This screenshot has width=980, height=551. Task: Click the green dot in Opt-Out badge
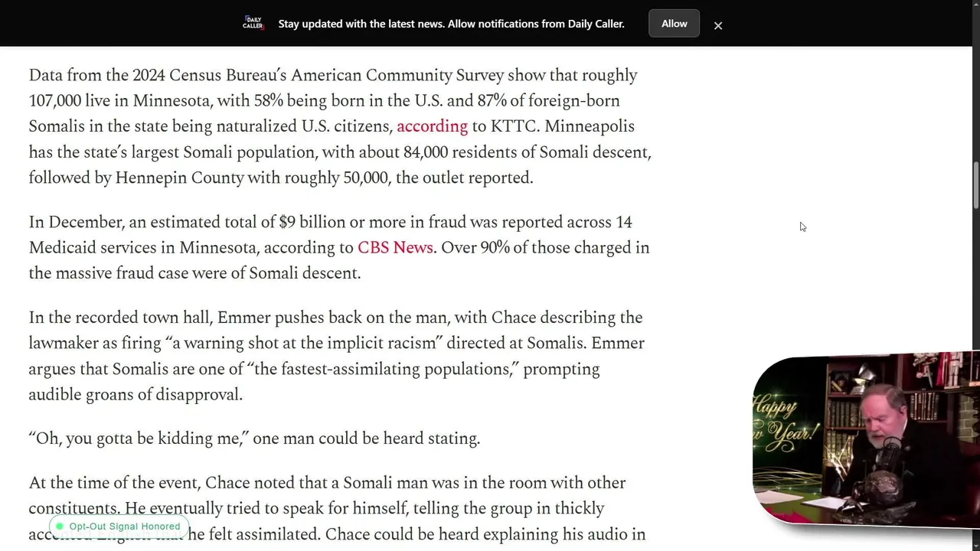pyautogui.click(x=60, y=527)
